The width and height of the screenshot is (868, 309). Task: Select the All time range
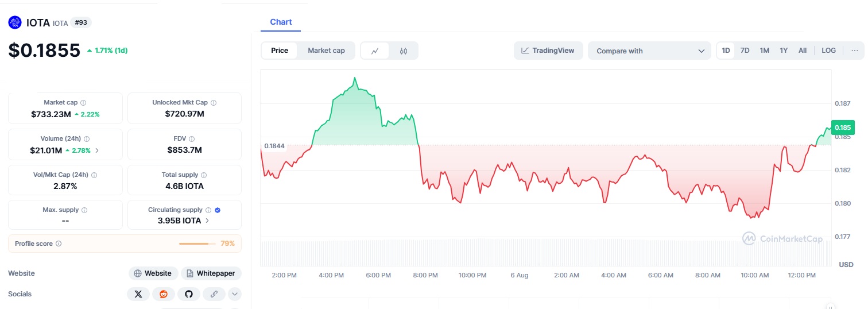[x=803, y=51]
